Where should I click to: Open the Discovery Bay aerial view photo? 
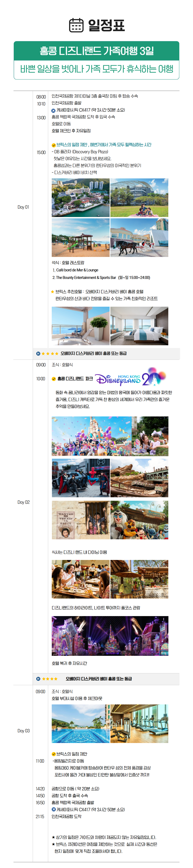tap(81, 198)
